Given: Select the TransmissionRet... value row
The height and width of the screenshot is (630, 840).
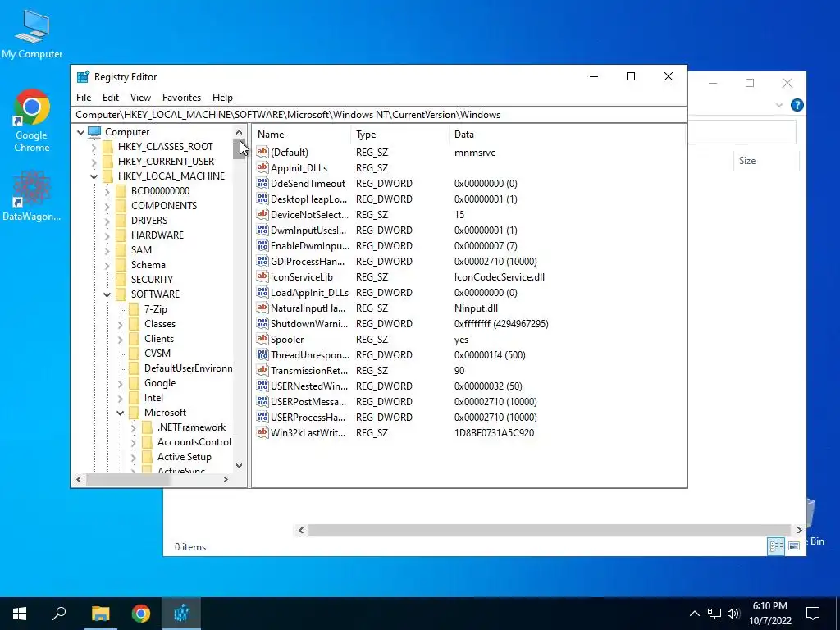Looking at the screenshot, I should 468,370.
